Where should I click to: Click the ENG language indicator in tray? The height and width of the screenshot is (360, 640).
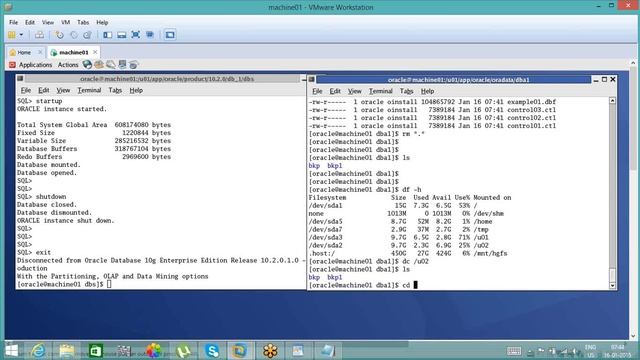590,351
